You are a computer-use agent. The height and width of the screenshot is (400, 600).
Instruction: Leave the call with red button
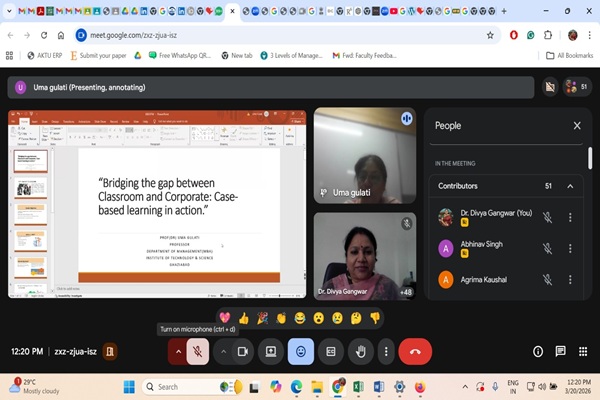[415, 351]
